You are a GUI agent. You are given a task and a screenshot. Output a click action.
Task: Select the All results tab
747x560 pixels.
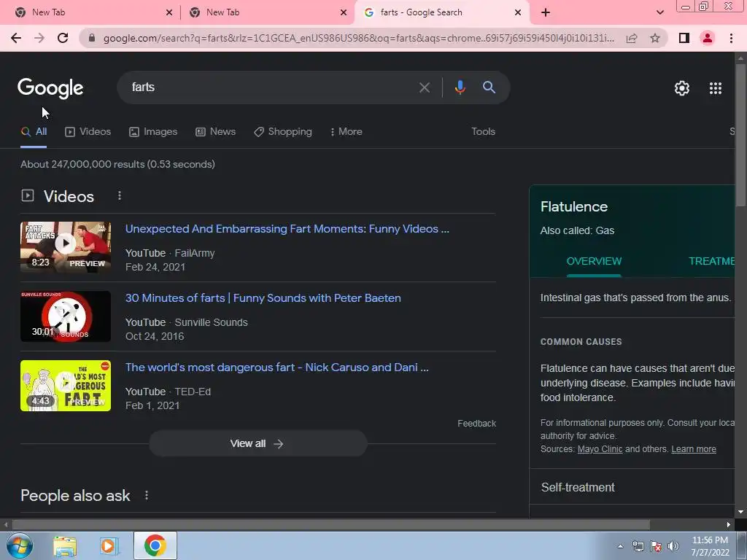(x=34, y=132)
